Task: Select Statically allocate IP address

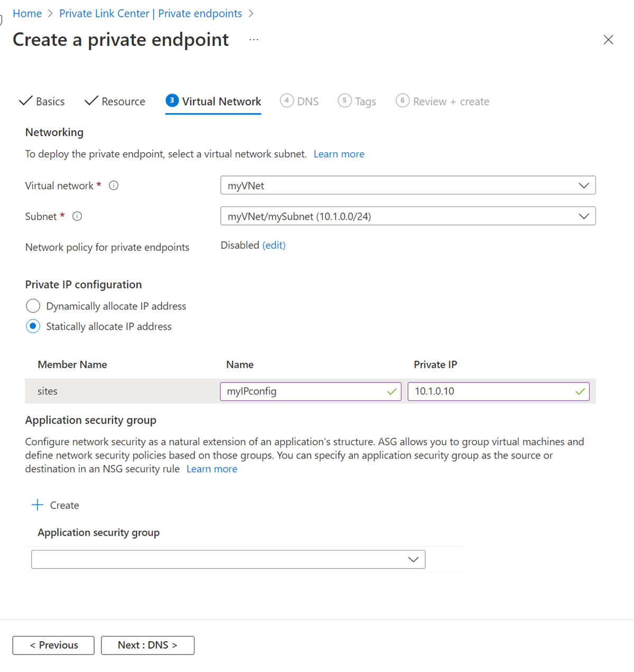Action: tap(33, 326)
